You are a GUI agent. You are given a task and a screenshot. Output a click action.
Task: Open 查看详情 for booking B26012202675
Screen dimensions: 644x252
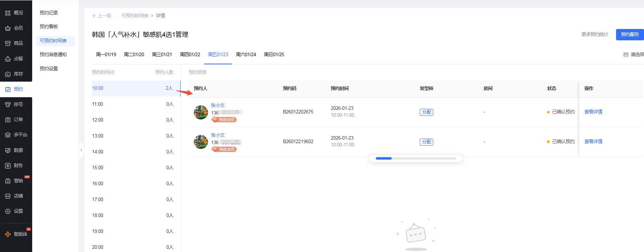[593, 112]
